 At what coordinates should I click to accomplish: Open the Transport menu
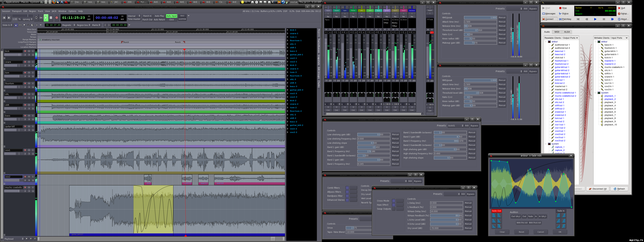tap(16, 11)
